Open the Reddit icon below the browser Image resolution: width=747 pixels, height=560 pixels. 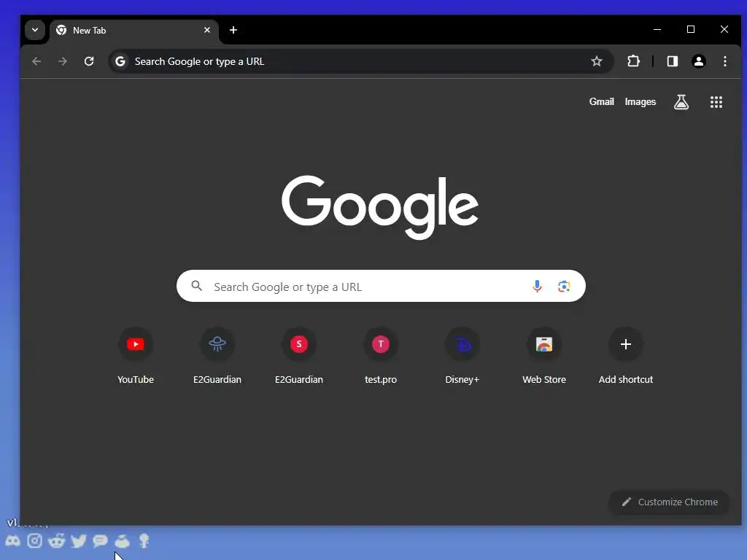(57, 541)
